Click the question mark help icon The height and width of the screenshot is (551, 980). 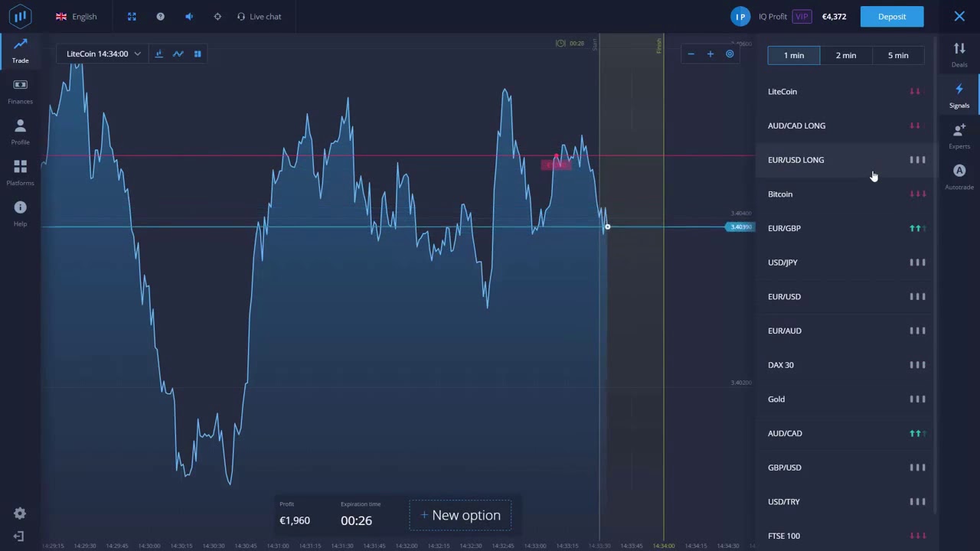point(160,16)
